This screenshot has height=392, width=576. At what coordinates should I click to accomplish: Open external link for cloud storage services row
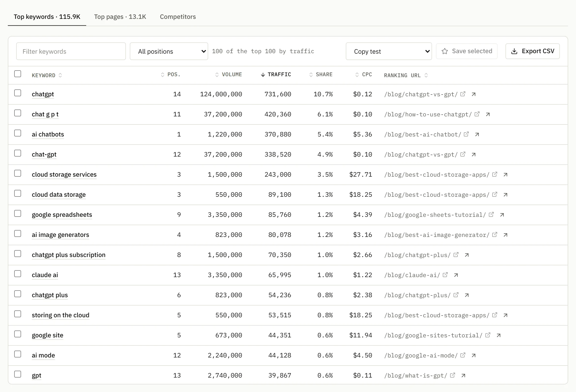[494, 174]
